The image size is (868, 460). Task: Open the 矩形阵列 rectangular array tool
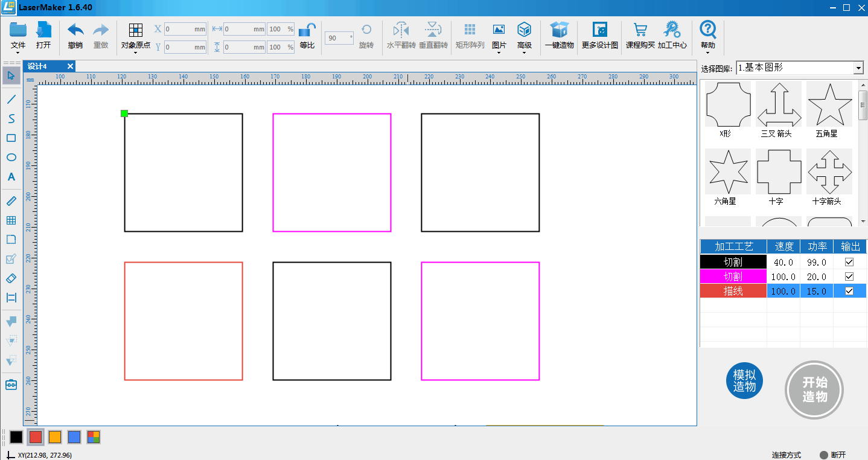pyautogui.click(x=470, y=30)
